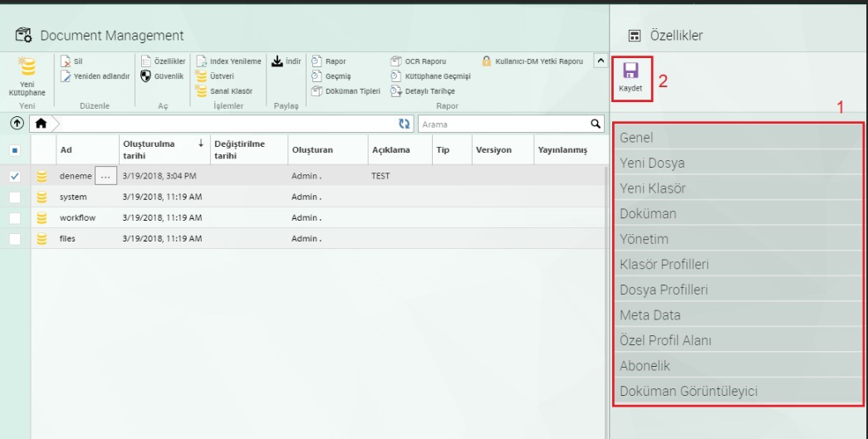Click the home icon in breadcrumb
Screen dimensions: 868x439
(41, 124)
